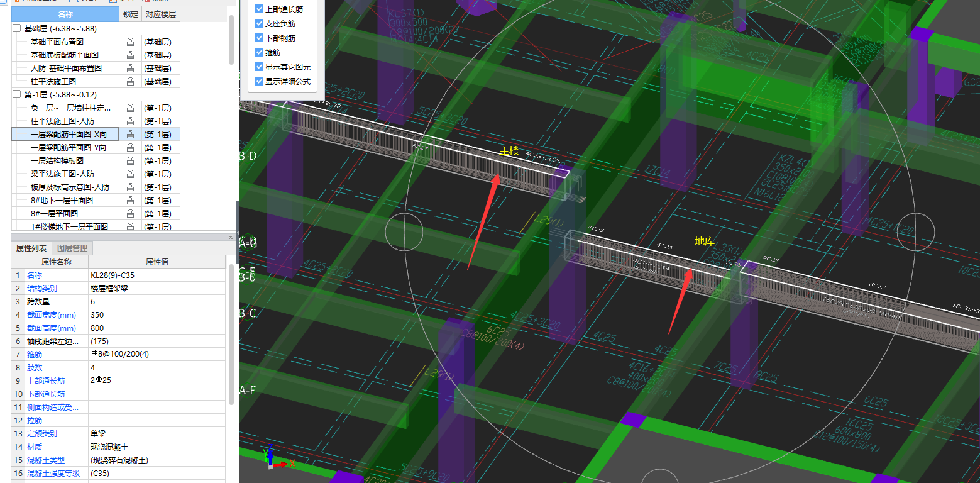Image resolution: width=980 pixels, height=483 pixels.
Task: Click the 属性名称 column header
Action: click(57, 262)
